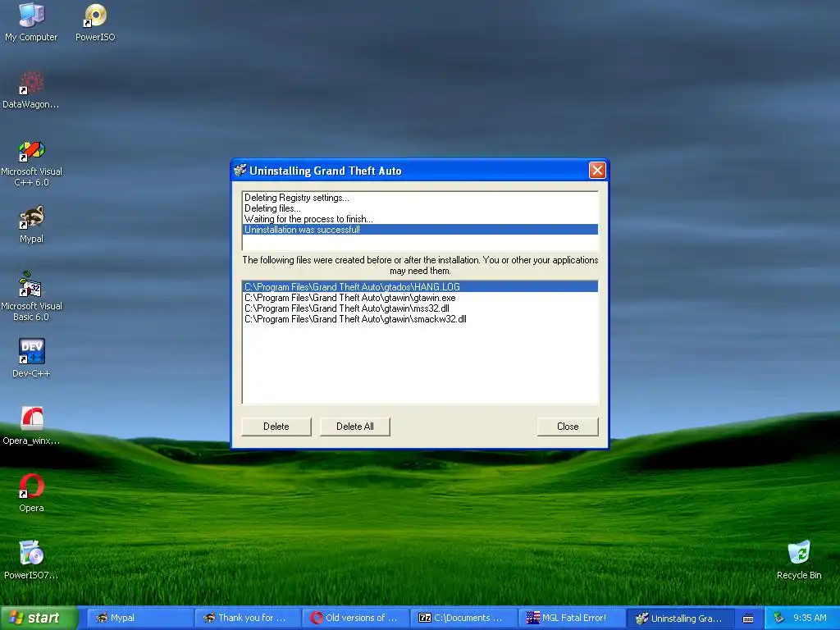The width and height of the screenshot is (840, 630).
Task: Select the gtawin\smackw32.dll file entry
Action: point(420,319)
